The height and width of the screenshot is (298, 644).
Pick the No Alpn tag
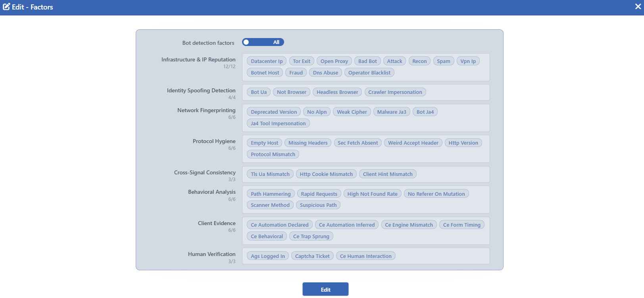(x=317, y=112)
